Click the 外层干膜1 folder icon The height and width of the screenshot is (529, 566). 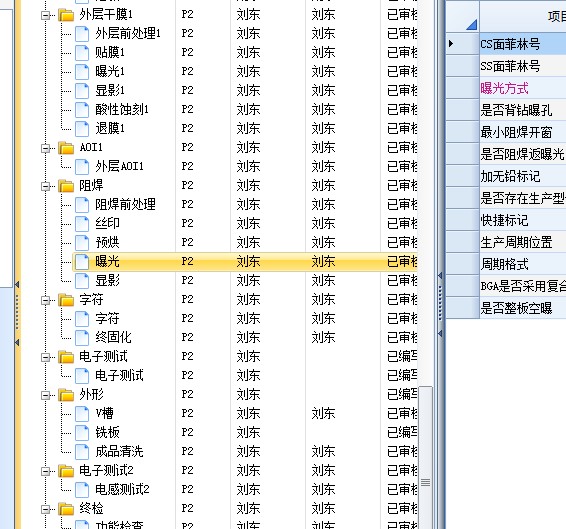pyautogui.click(x=66, y=15)
